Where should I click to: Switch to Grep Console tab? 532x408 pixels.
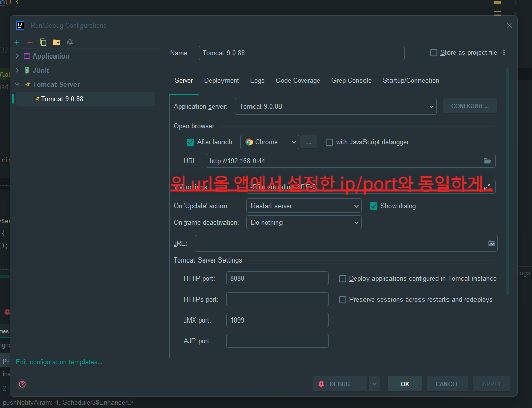click(x=351, y=81)
